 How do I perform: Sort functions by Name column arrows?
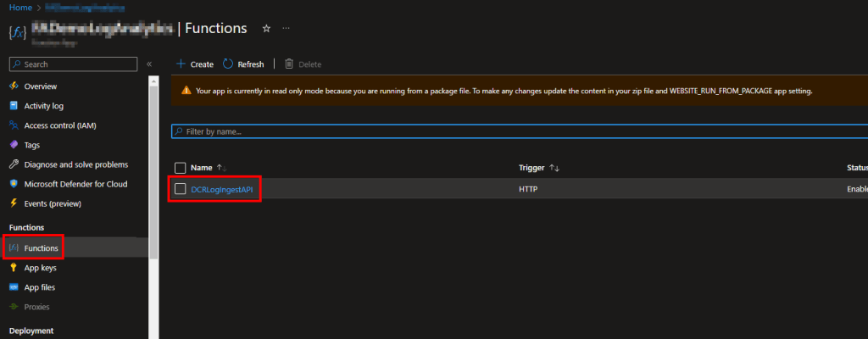(221, 168)
